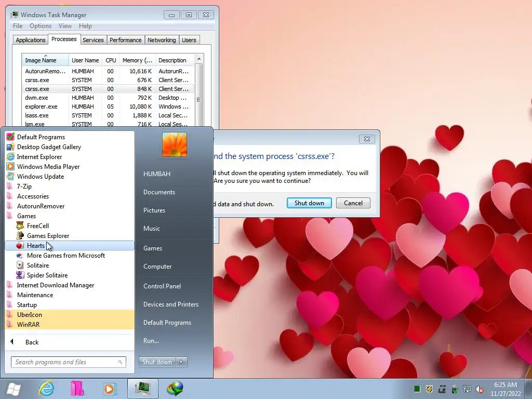Open Options menu in Task Manager
The width and height of the screenshot is (532, 399).
point(41,26)
